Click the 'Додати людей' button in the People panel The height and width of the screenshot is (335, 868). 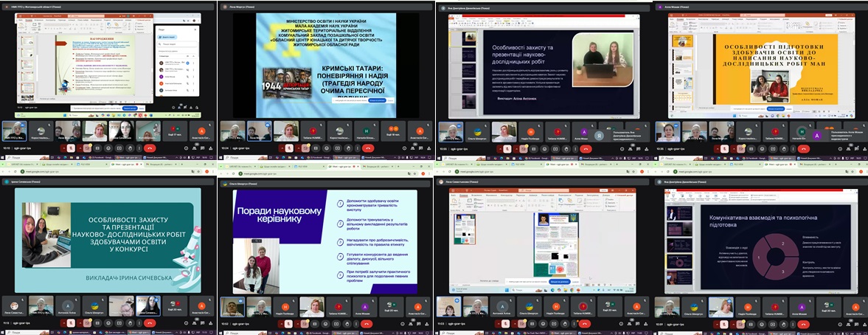167,36
